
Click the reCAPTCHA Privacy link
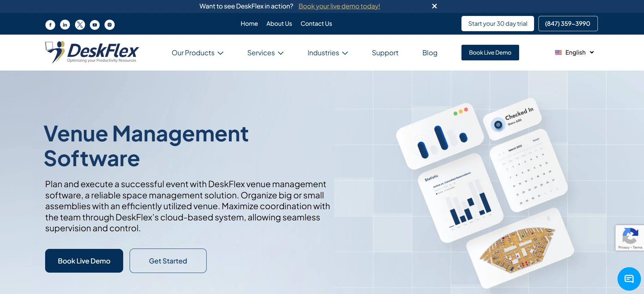(624, 248)
